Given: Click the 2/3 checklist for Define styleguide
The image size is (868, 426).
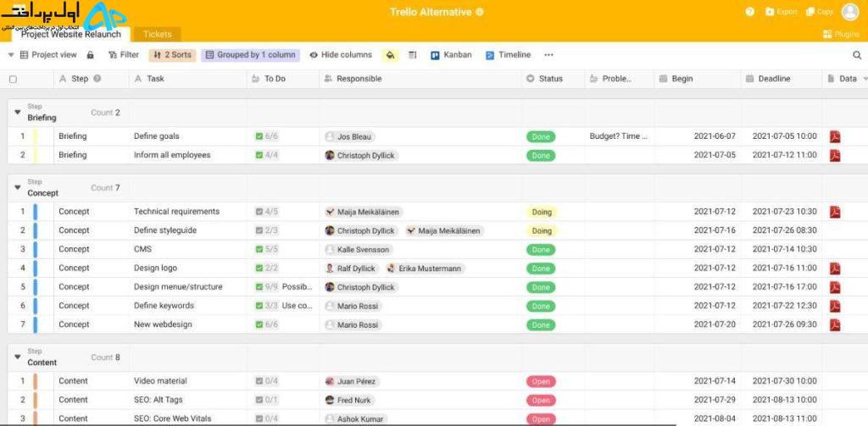Looking at the screenshot, I should click(x=266, y=230).
